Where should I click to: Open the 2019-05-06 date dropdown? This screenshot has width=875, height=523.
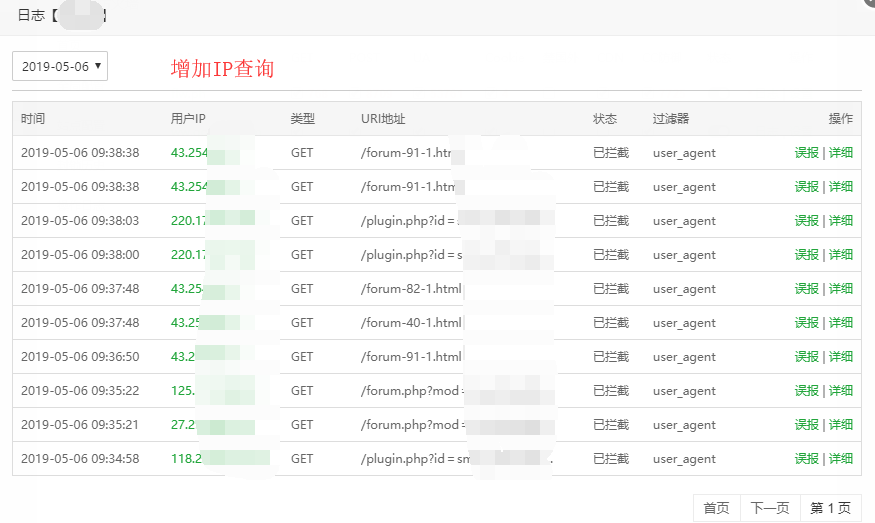(60, 66)
